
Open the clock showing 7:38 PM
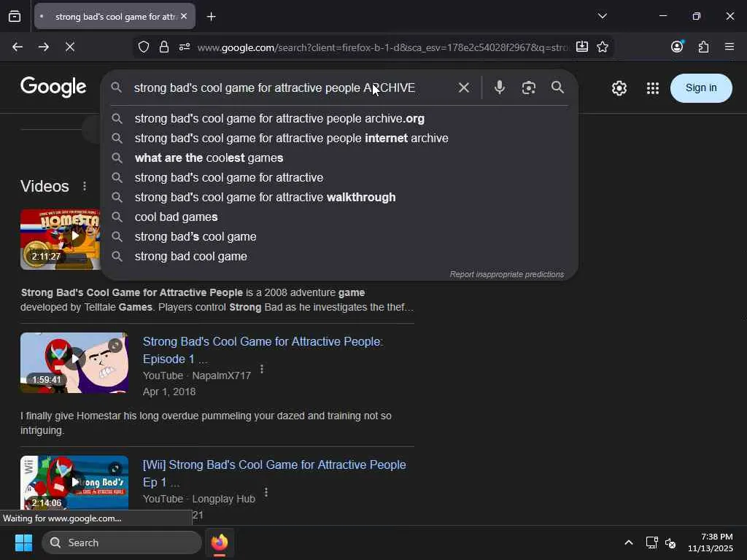[711, 542]
